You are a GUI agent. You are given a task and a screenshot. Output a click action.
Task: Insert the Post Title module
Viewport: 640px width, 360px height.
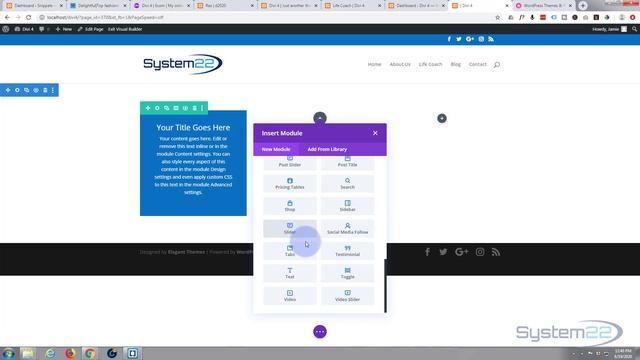click(x=347, y=163)
